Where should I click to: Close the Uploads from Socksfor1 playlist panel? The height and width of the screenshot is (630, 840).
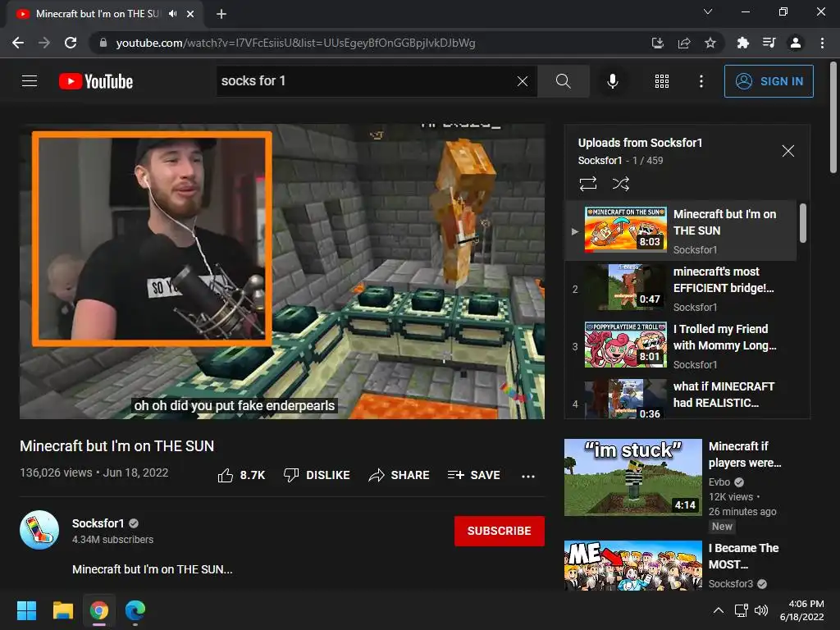(788, 151)
